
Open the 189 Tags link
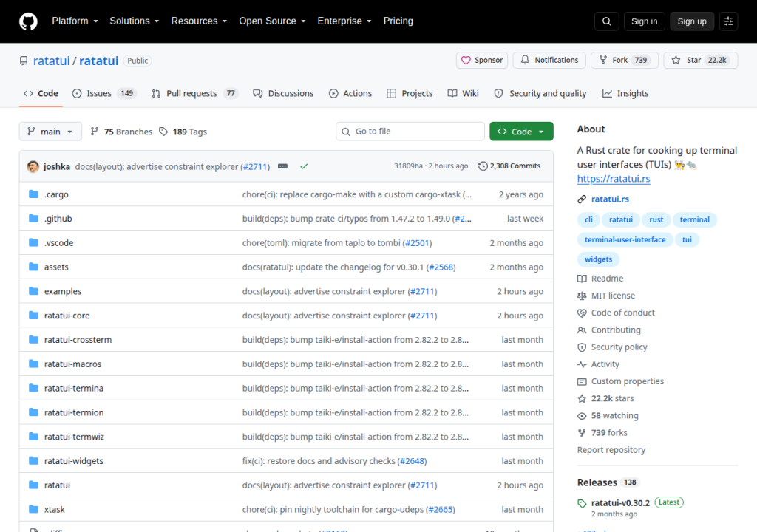pyautogui.click(x=183, y=132)
